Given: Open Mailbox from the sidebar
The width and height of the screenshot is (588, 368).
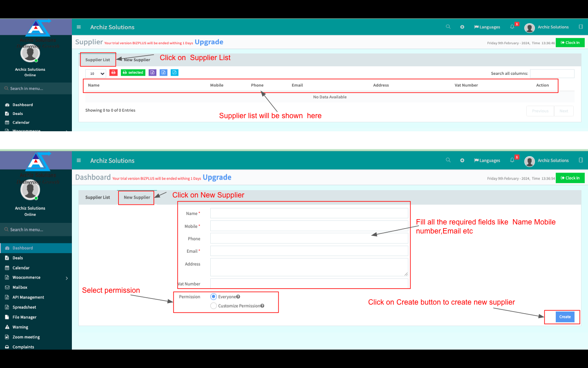Looking at the screenshot, I should tap(20, 287).
